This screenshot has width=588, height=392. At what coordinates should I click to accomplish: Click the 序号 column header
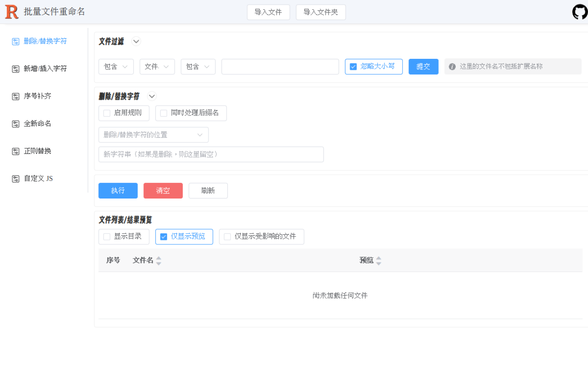tap(113, 261)
